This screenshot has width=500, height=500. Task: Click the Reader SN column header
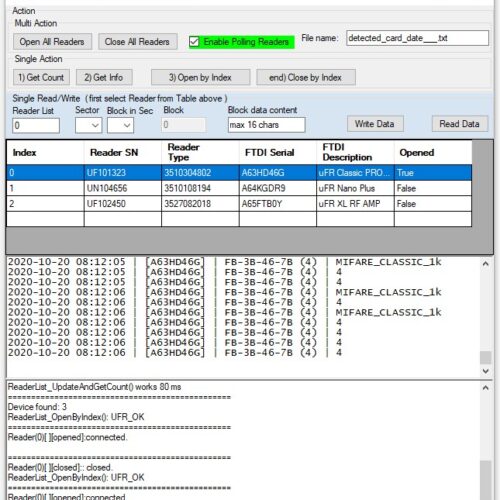[x=114, y=153]
